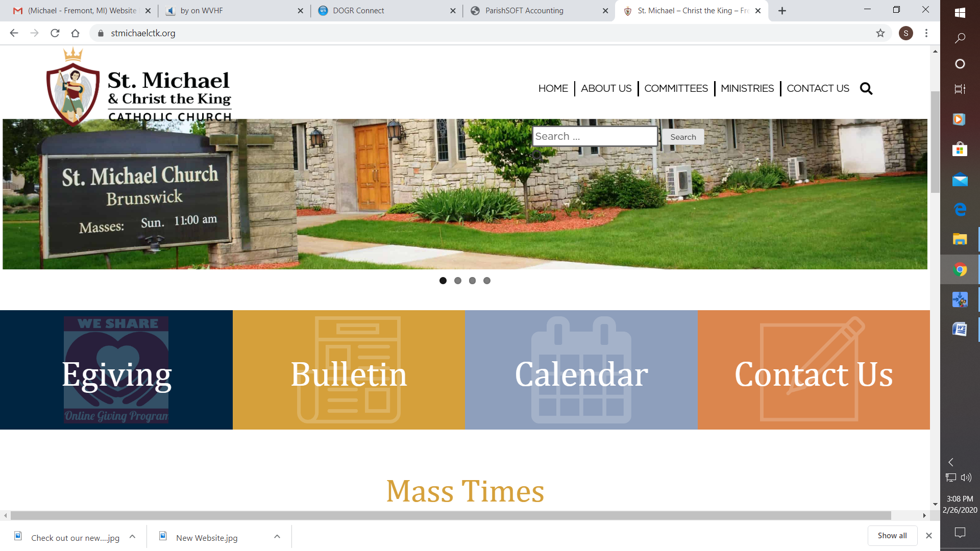Image resolution: width=980 pixels, height=551 pixels.
Task: Click the site search magnifier icon
Action: (x=866, y=89)
